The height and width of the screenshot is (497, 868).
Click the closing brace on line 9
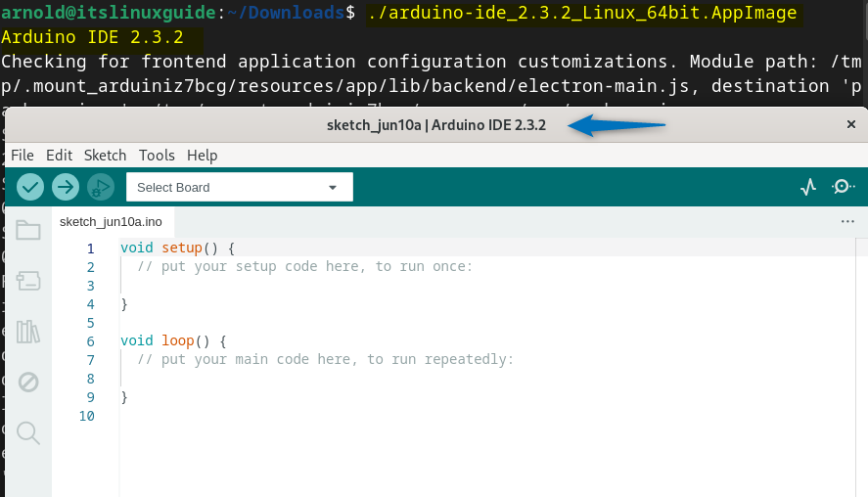(x=124, y=397)
